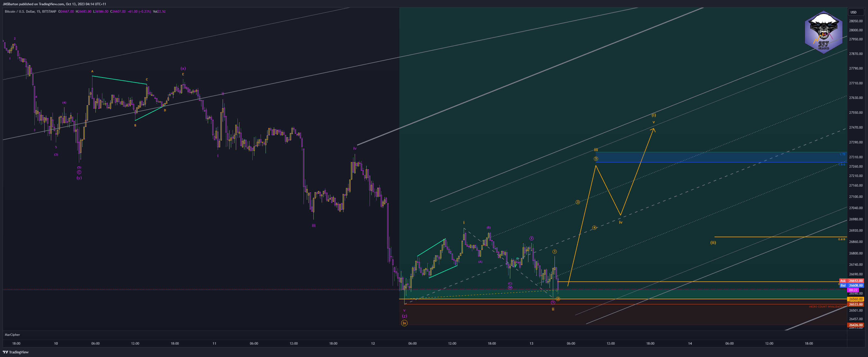Click the 27310.00 price axis value
This screenshot has height=357, width=868.
click(x=856, y=157)
